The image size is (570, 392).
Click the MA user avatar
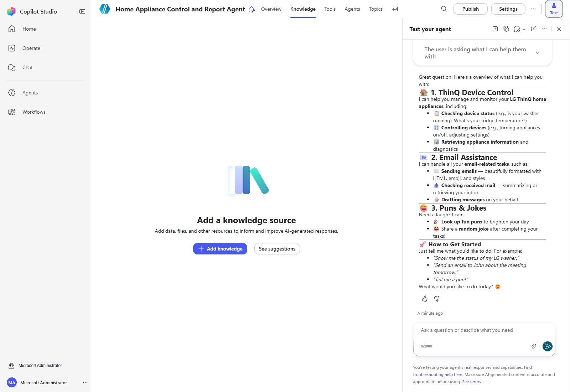[x=12, y=382]
